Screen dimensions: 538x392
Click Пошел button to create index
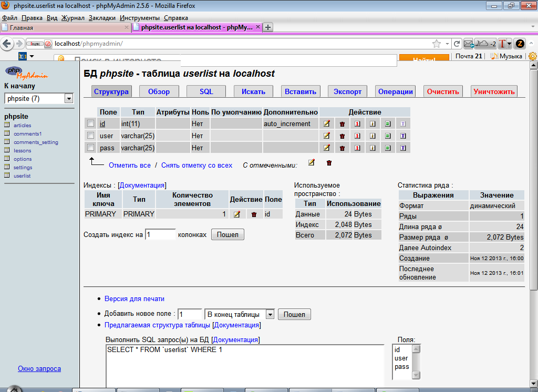pyautogui.click(x=227, y=234)
